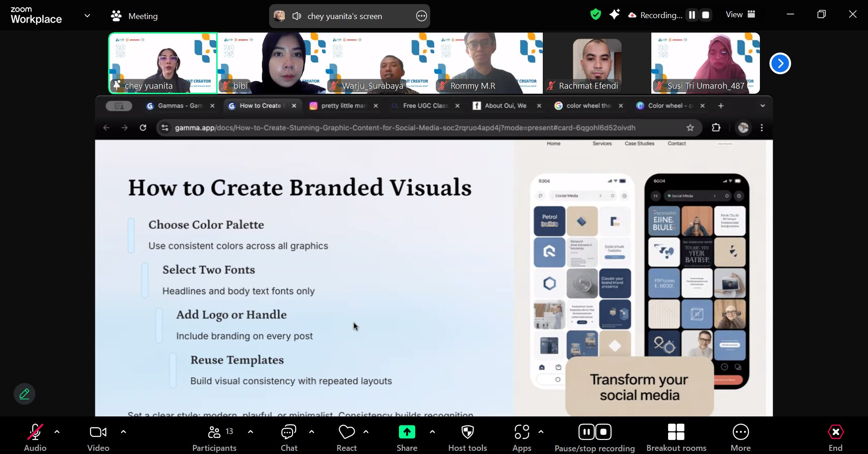Open Breakout rooms

[676, 437]
